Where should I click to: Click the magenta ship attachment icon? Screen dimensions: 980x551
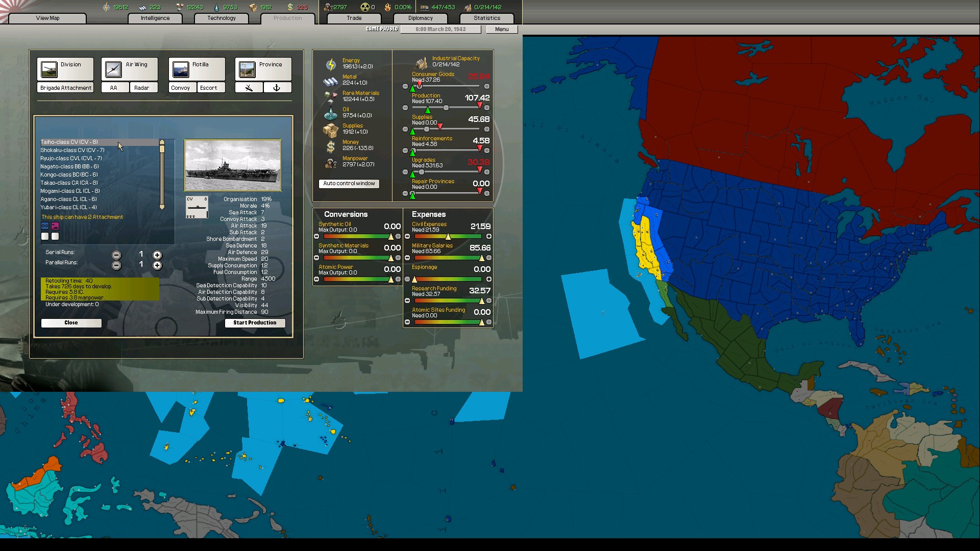click(x=55, y=226)
